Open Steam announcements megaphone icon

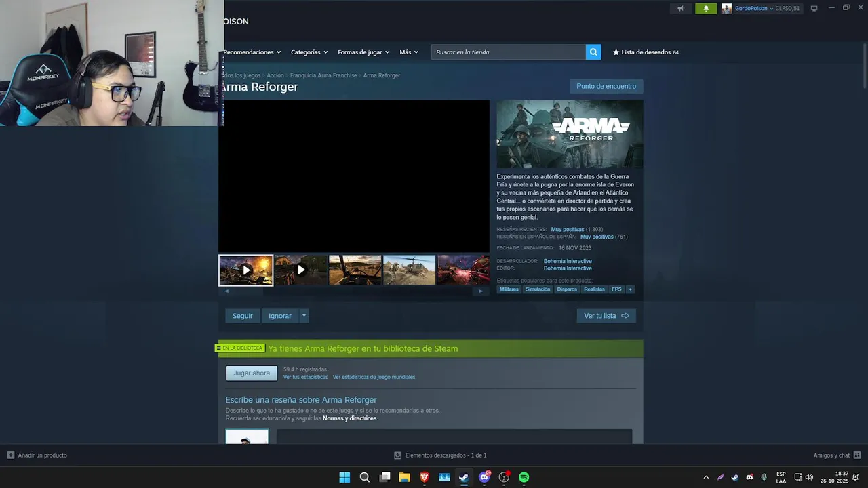(x=681, y=9)
